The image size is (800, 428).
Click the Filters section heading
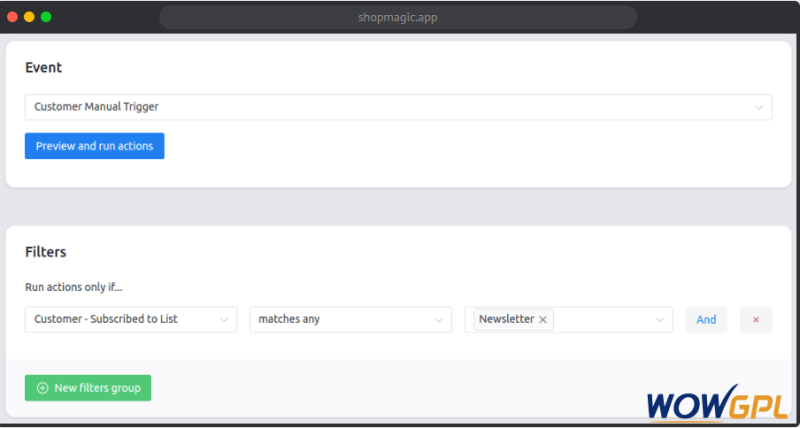[45, 252]
